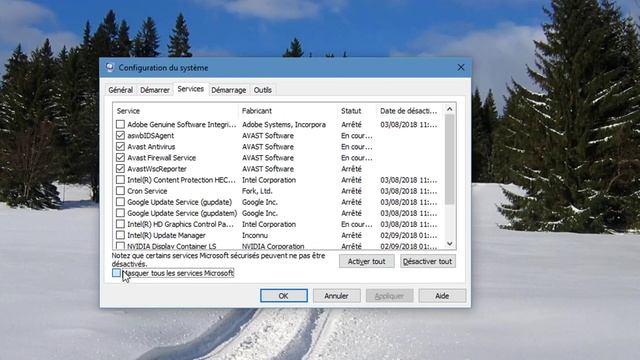Screen dimensions: 640x360
Task: Click Arrêté status in Cron Service row
Action: coord(351,191)
